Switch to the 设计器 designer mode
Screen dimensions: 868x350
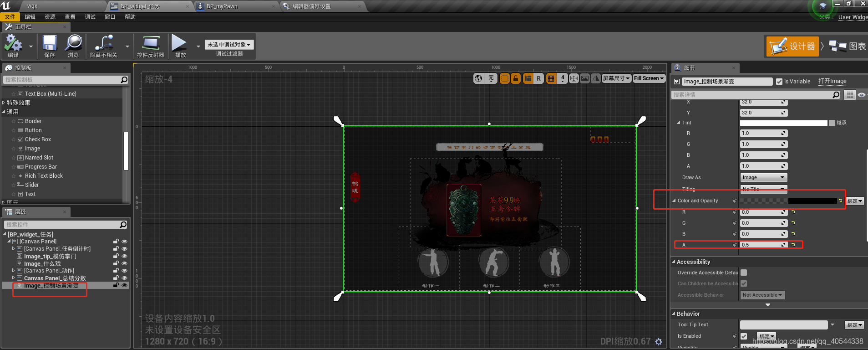[x=792, y=46]
